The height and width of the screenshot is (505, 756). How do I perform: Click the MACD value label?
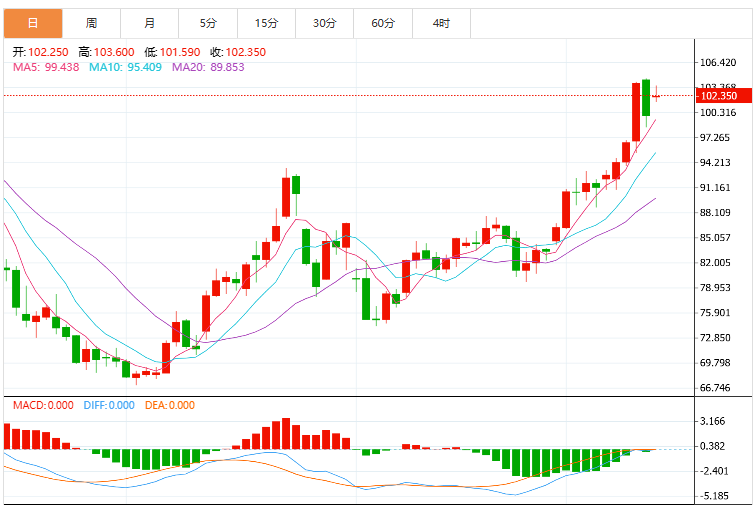pyautogui.click(x=43, y=405)
